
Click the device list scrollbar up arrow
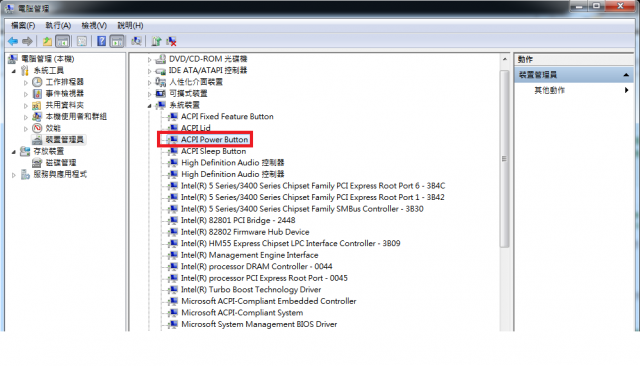tap(504, 60)
